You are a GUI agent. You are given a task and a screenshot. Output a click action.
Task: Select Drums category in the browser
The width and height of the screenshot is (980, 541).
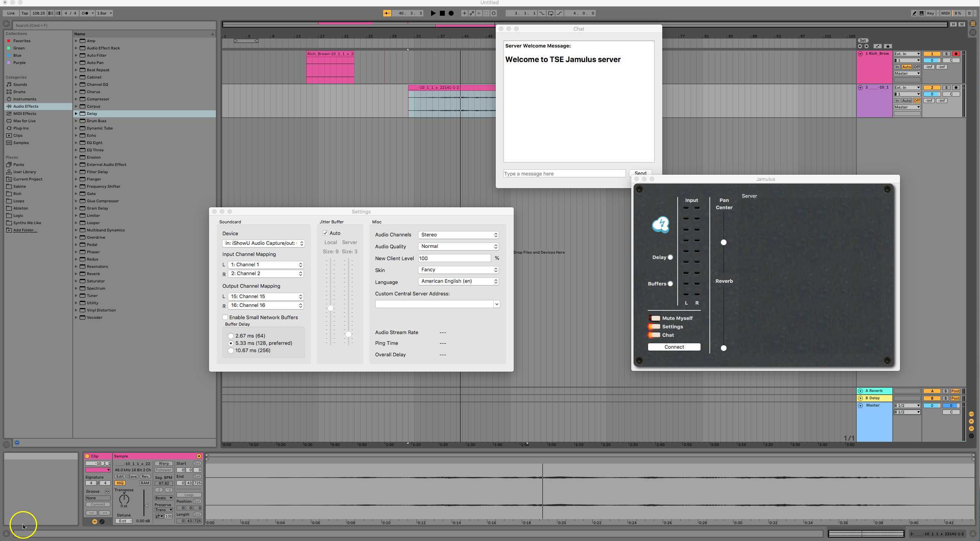point(19,92)
